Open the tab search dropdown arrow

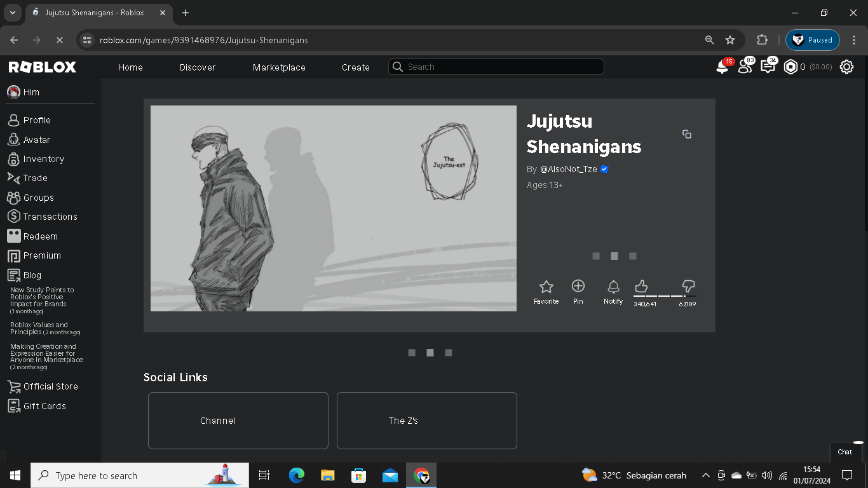[12, 13]
